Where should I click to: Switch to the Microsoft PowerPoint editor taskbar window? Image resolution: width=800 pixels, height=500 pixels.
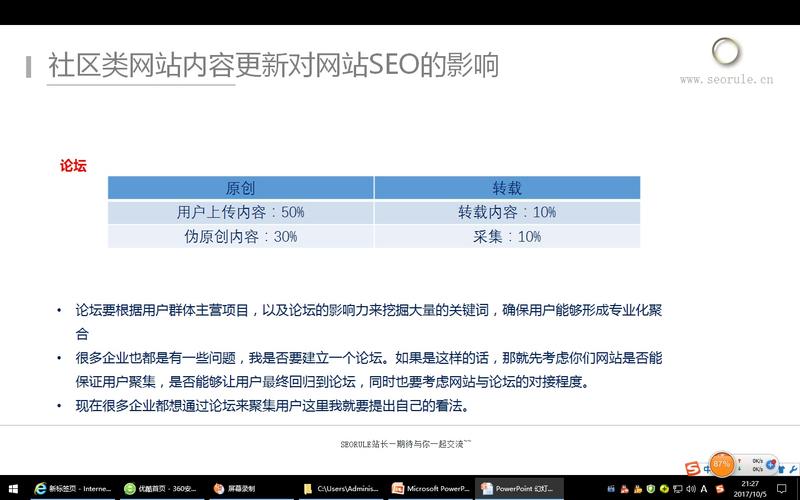[431, 488]
